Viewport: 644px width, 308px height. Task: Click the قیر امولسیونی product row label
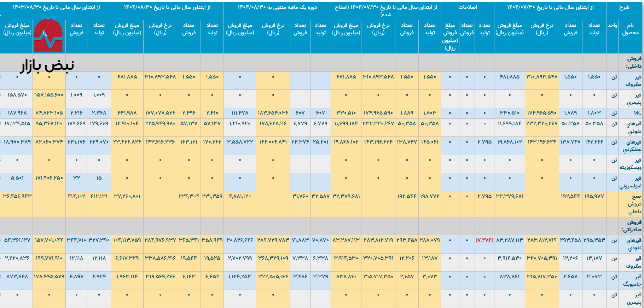630,182
